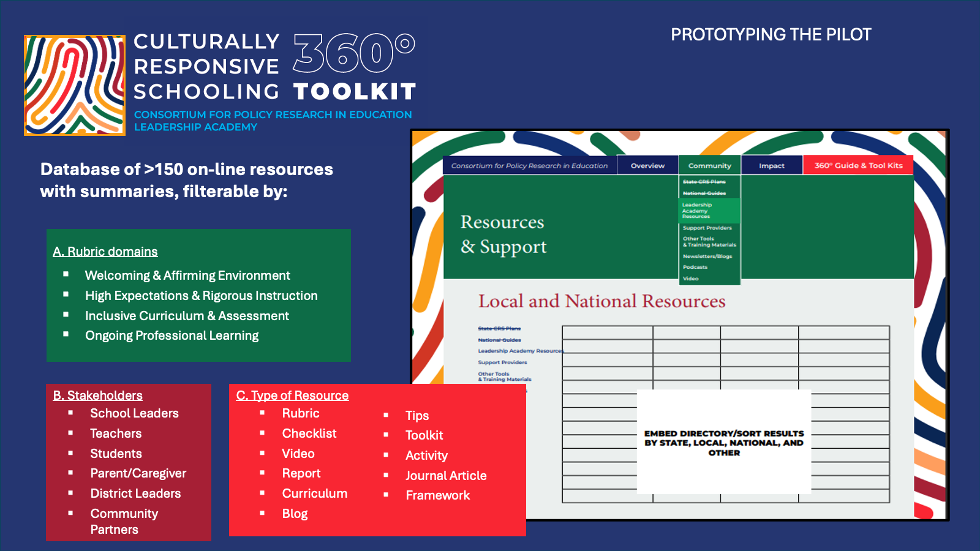Select 'School Leaders' stakeholder
Viewport: 980px width, 551px height.
click(x=134, y=413)
